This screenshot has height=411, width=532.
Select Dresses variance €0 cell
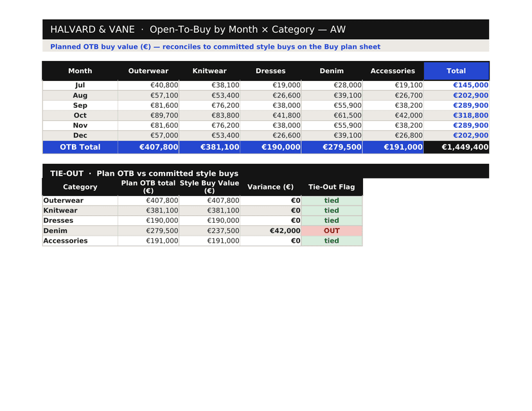(270, 220)
